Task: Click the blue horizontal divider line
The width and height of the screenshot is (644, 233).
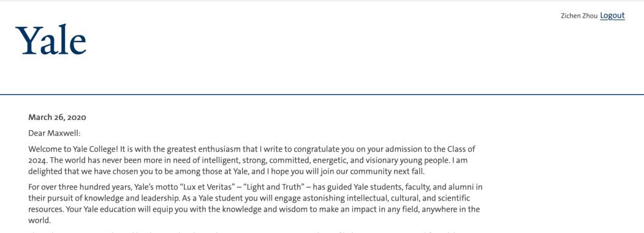Action: (322, 94)
